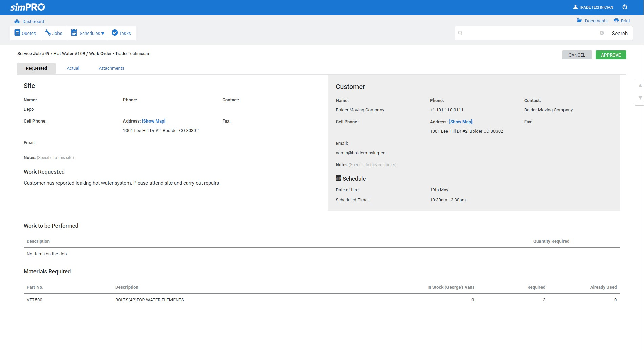Click the 'Required' column header
This screenshot has height=351, width=644.
536,287
